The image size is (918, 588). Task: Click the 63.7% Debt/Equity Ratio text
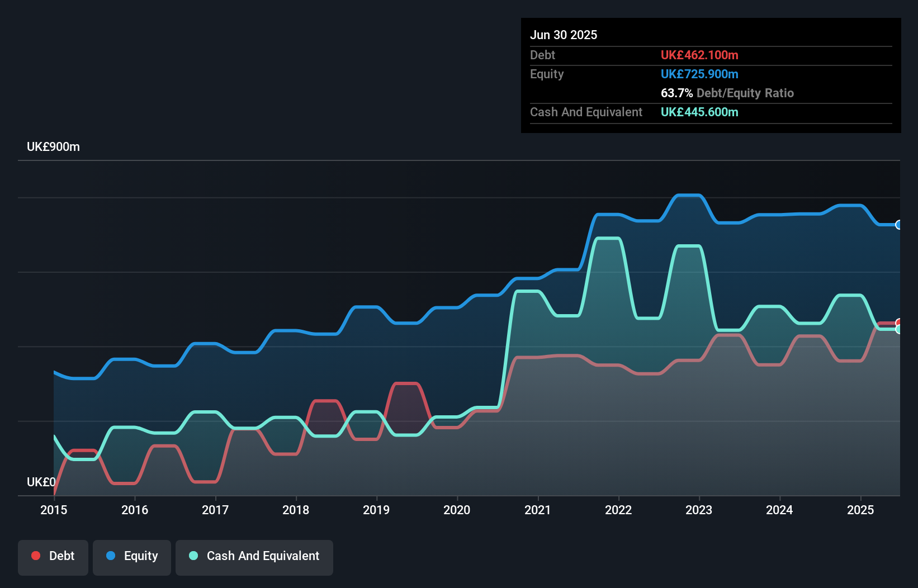coord(727,93)
